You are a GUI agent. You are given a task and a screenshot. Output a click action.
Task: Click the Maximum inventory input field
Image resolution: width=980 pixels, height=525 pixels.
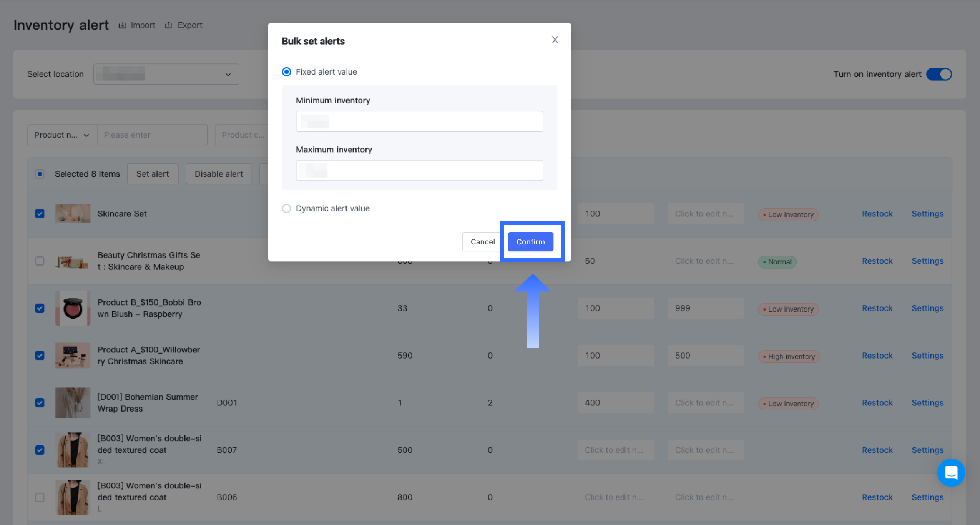pos(419,170)
